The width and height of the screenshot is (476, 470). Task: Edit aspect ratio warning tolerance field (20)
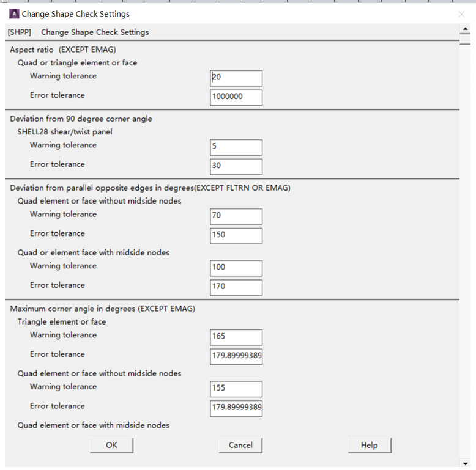pos(236,78)
